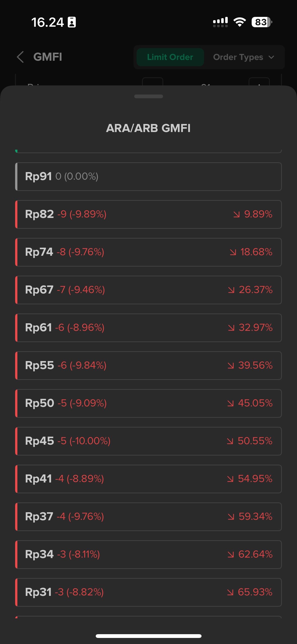
Task: Tap the down arrow icon beside 26.37%
Action: [231, 290]
